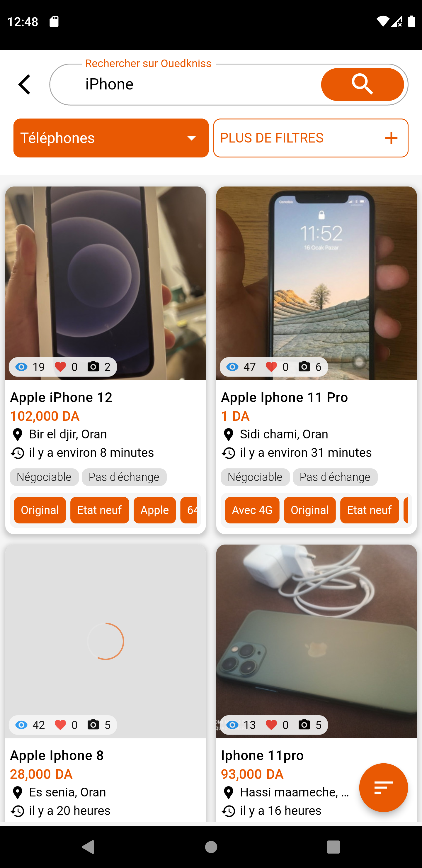Select the Avec 4G tag chip
422x868 pixels.
click(x=252, y=510)
